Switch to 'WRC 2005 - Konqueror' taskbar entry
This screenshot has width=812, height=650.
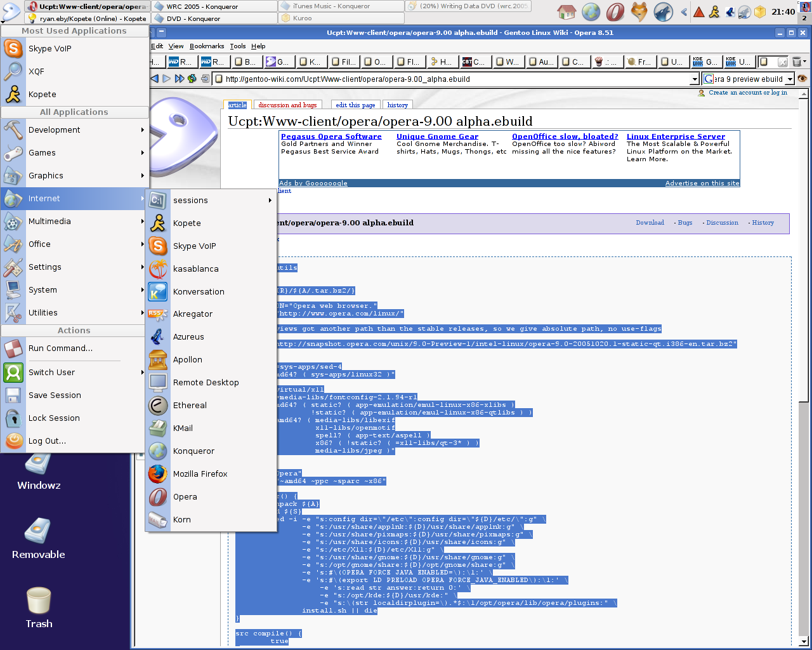[214, 6]
